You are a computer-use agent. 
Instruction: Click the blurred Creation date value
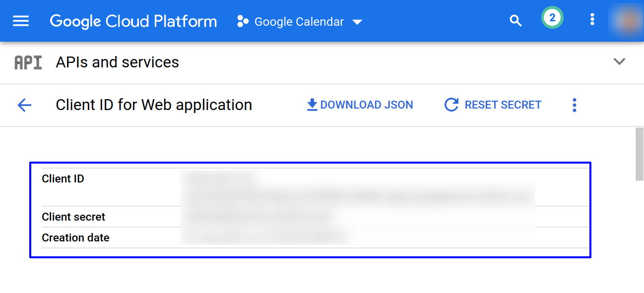click(265, 237)
